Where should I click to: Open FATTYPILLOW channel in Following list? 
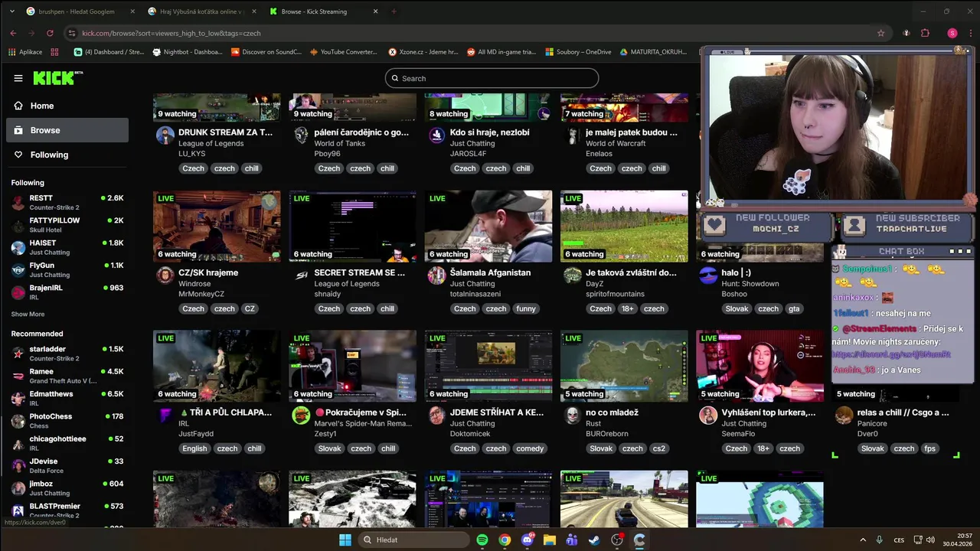67,225
